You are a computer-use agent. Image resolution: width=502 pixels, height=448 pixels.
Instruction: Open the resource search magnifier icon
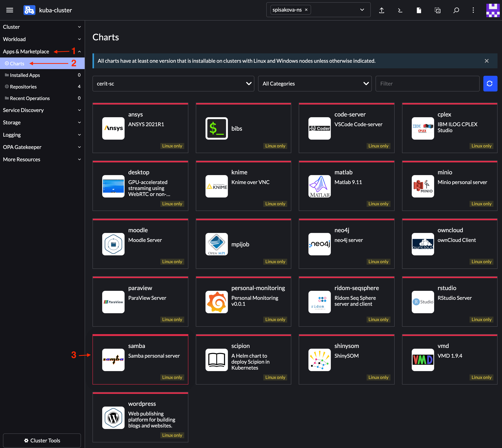pos(456,10)
